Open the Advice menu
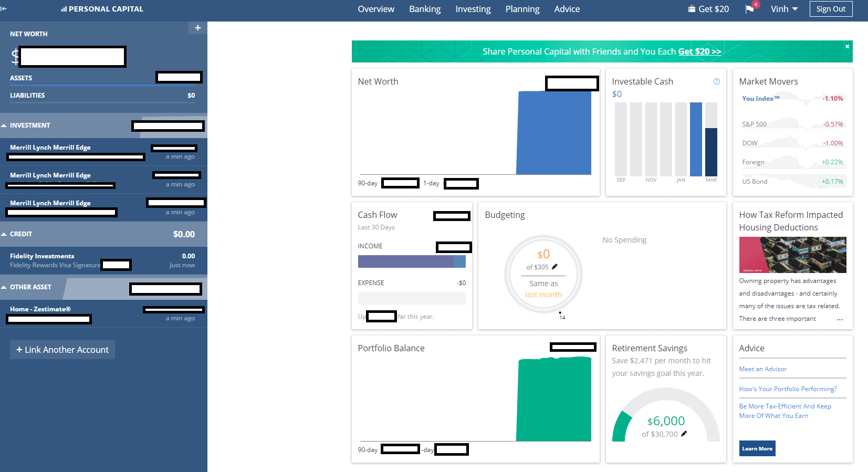868x472 pixels. pyautogui.click(x=567, y=9)
